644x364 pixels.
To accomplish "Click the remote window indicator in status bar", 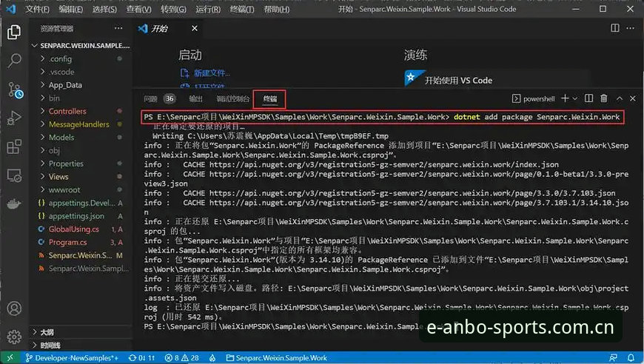I will click(10, 358).
